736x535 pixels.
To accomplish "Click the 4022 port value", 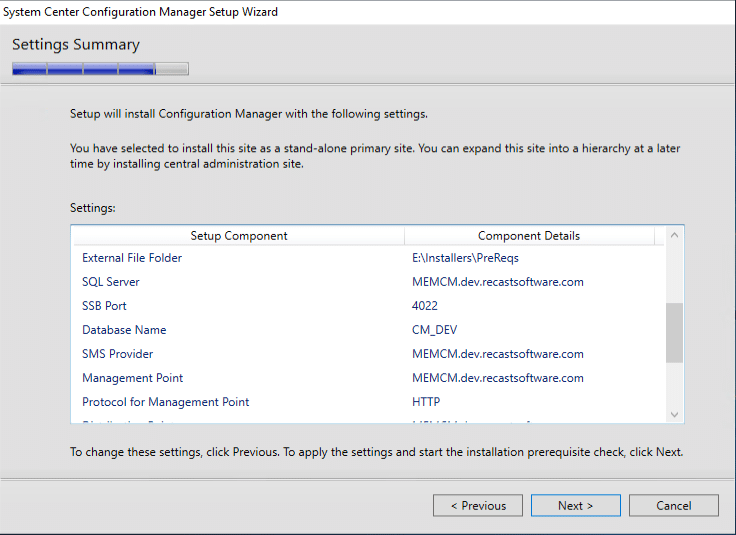I will click(x=425, y=306).
